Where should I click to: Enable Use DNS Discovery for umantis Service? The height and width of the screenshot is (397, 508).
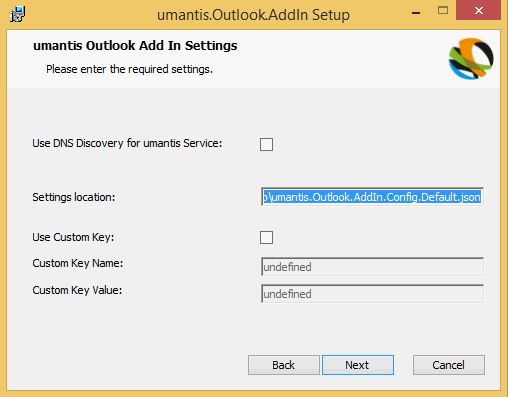click(x=266, y=144)
